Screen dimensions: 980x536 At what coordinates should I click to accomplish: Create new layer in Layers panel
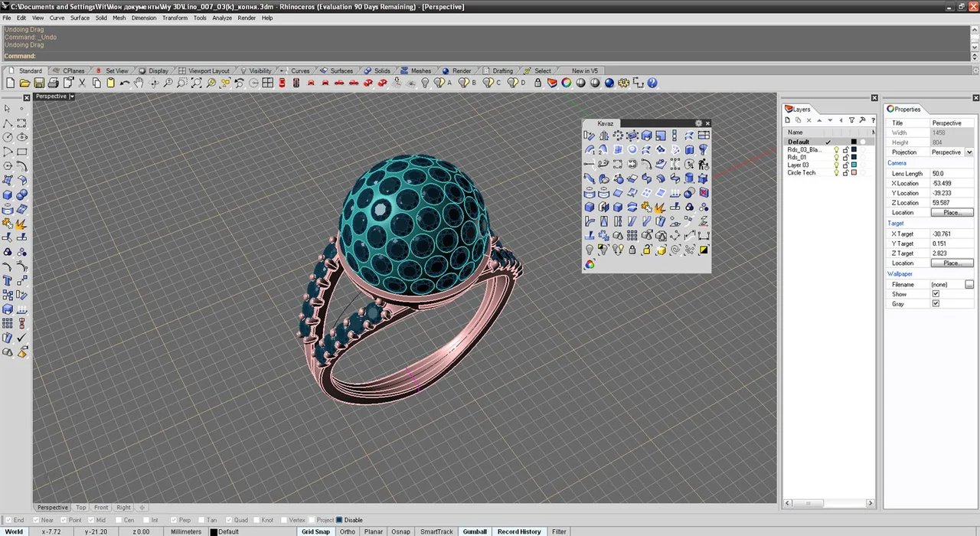(788, 120)
